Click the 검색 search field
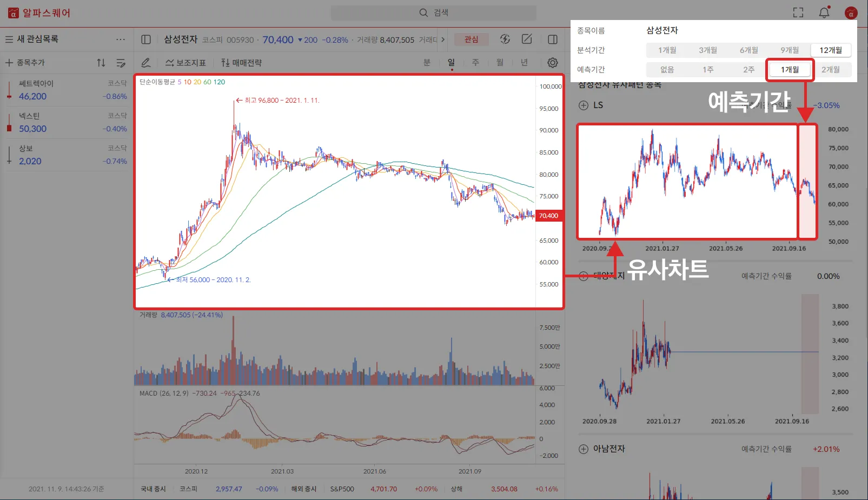This screenshot has height=500, width=868. [434, 12]
